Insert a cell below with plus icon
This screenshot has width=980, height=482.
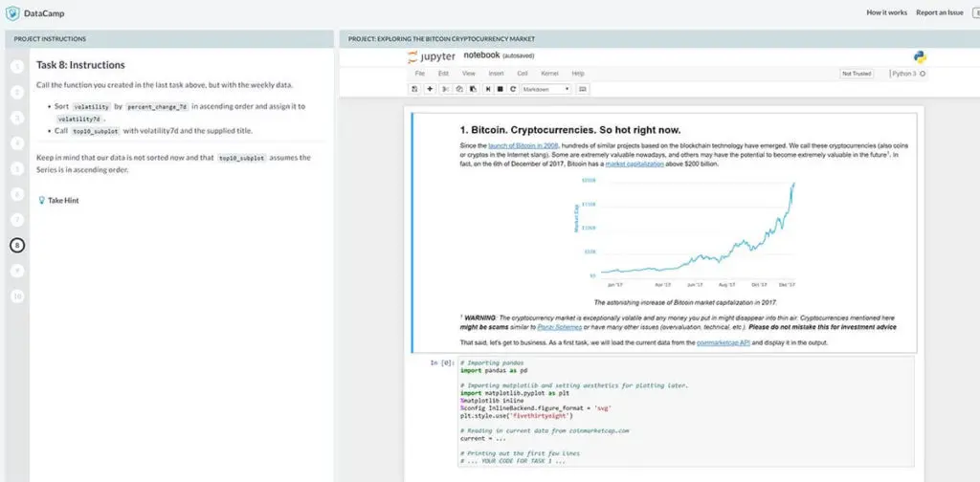tap(430, 89)
